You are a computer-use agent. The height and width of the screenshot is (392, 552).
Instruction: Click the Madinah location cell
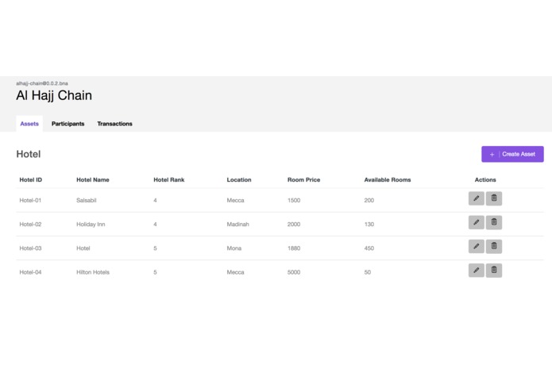tap(237, 225)
